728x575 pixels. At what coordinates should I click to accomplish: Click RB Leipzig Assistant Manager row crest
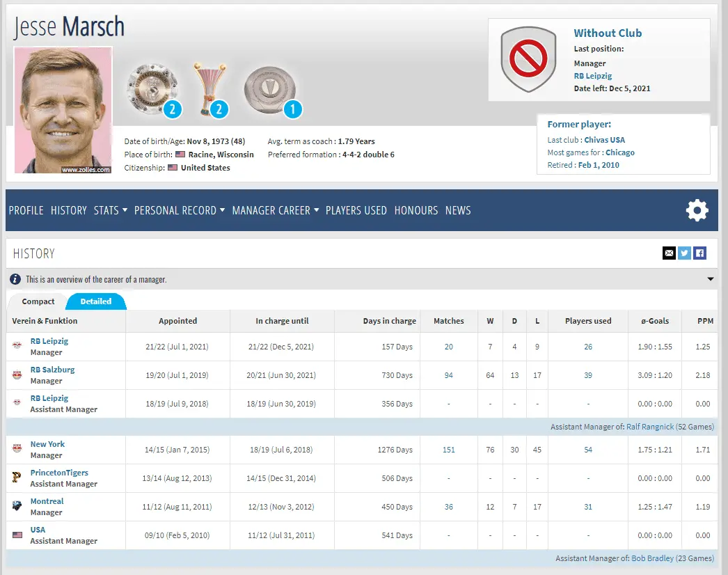click(x=17, y=402)
